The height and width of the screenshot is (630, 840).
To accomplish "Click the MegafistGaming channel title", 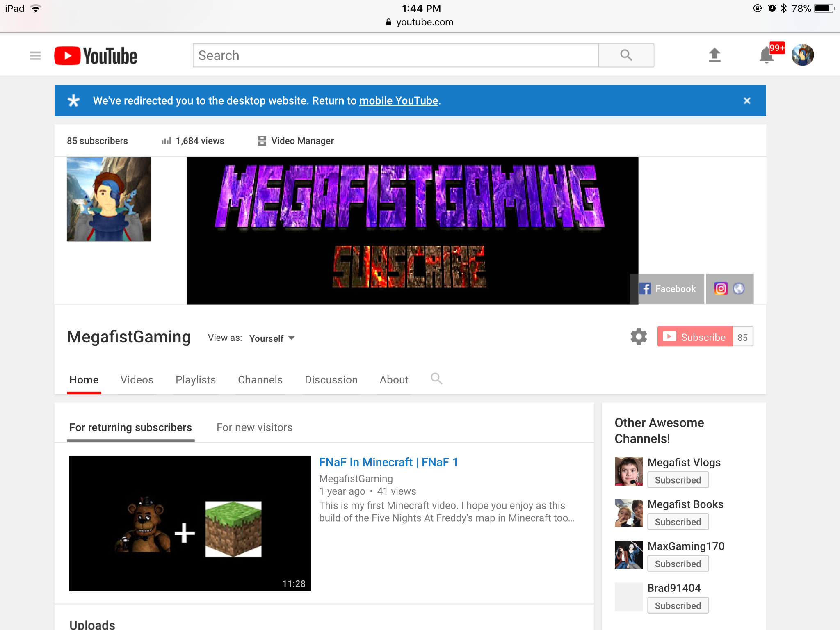I will (129, 337).
